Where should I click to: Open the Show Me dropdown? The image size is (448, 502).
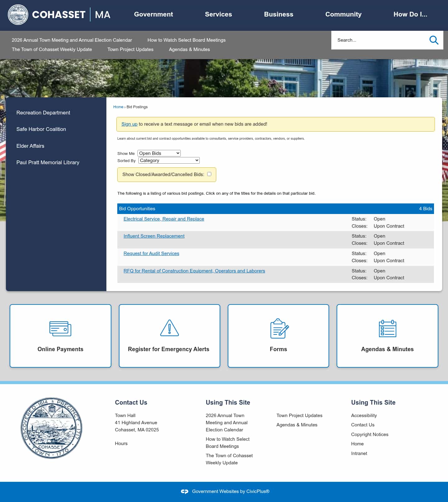point(159,153)
